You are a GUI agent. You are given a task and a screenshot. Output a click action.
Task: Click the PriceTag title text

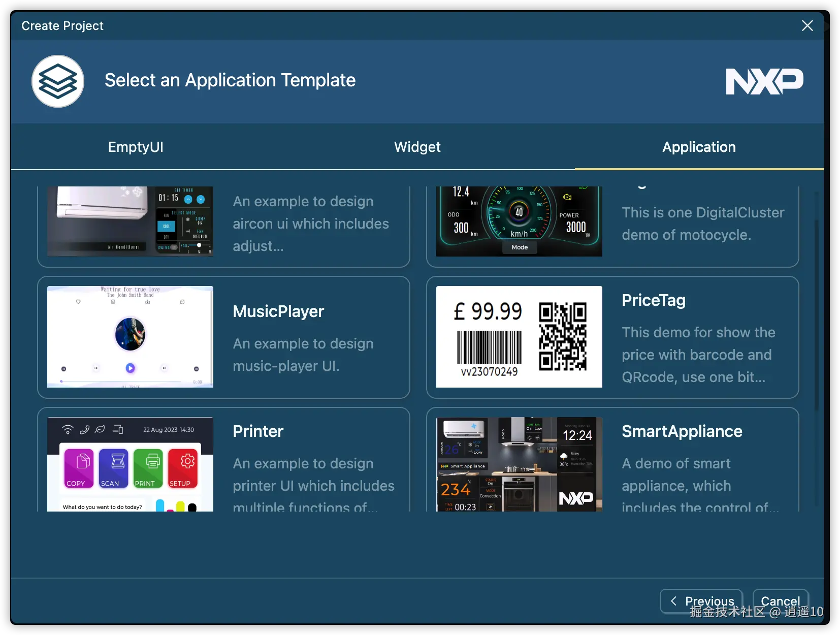pyautogui.click(x=654, y=300)
